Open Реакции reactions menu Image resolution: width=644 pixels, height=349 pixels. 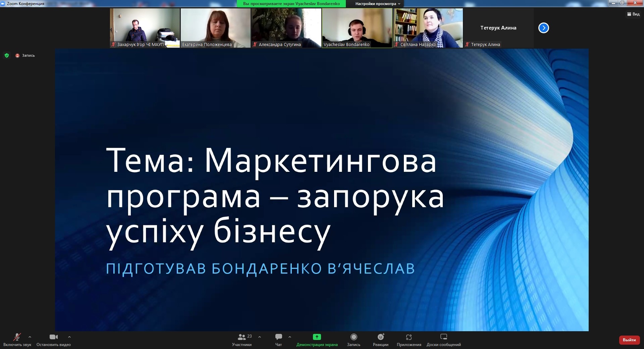point(381,340)
